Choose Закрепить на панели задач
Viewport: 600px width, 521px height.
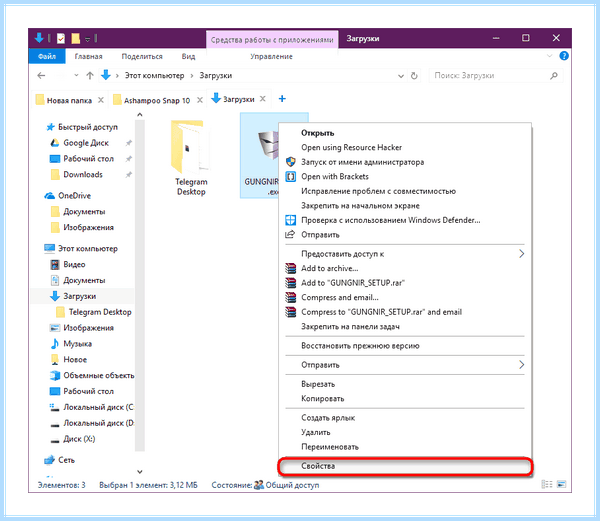tap(351, 326)
